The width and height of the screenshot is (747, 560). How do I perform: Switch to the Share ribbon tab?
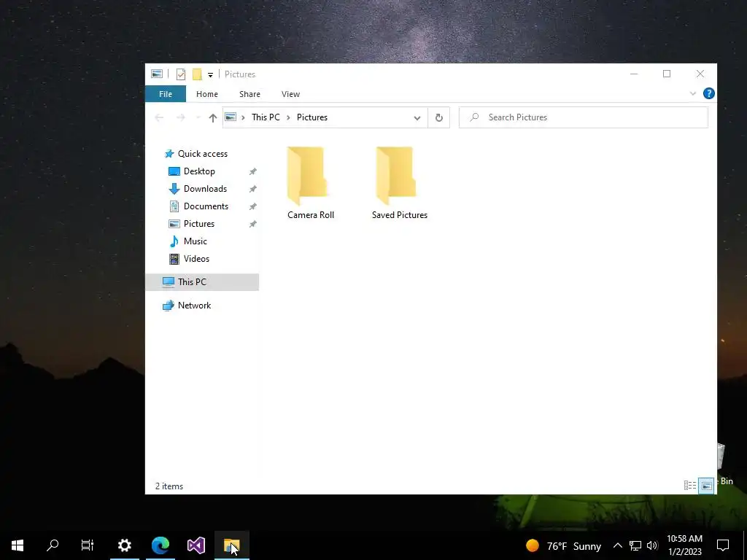point(249,94)
